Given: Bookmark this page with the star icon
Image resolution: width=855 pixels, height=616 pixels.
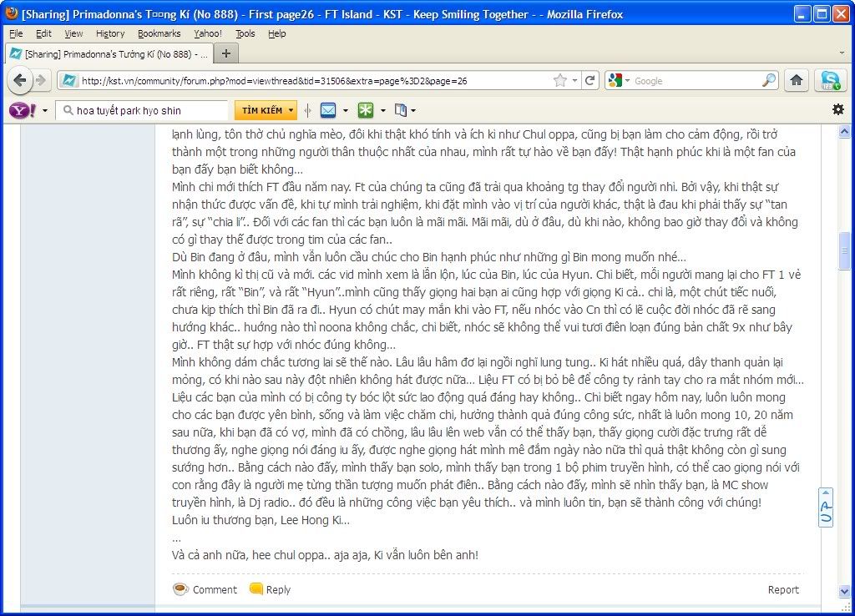Looking at the screenshot, I should click(x=560, y=81).
